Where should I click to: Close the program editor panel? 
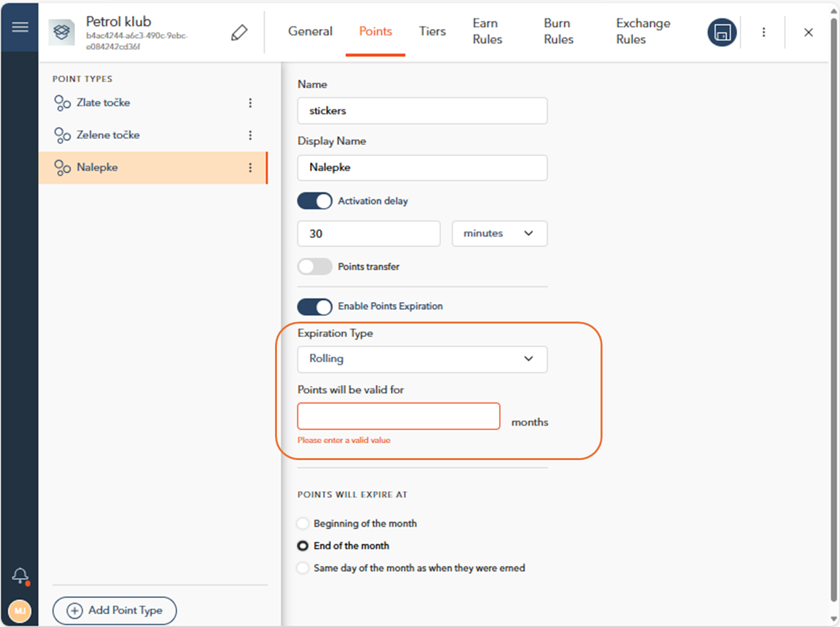808,32
